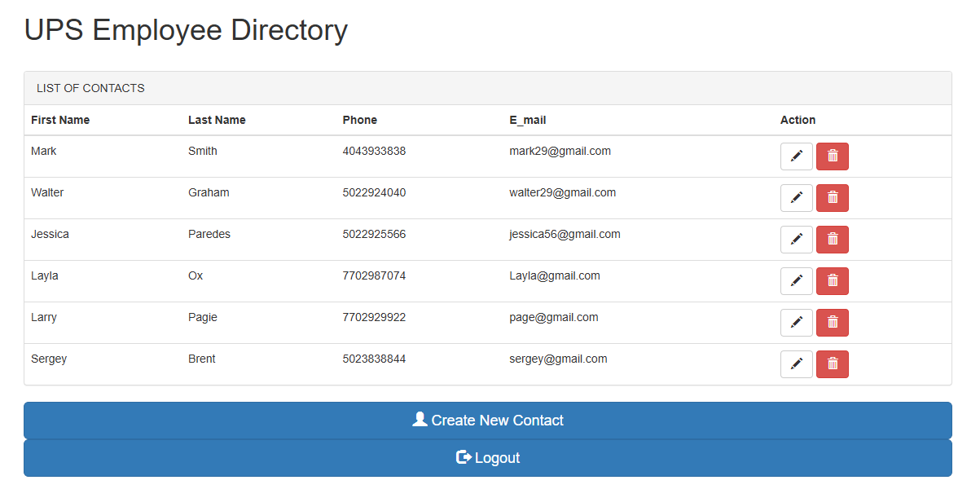980x489 pixels.
Task: Open the edit pencil for Jessica Paredes
Action: 796,240
